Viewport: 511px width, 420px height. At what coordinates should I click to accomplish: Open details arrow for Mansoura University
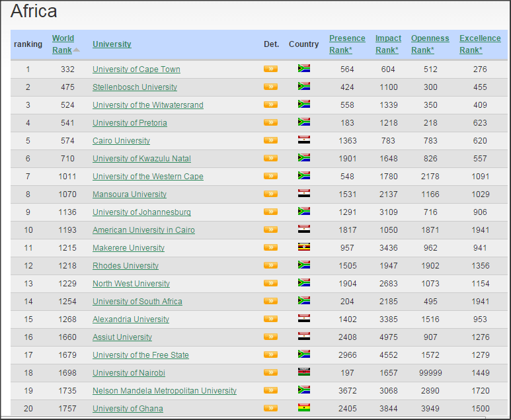[270, 194]
